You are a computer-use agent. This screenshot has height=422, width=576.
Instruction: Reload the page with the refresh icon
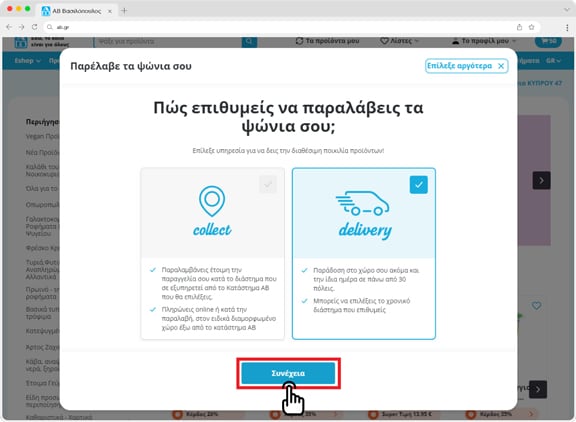coord(35,27)
